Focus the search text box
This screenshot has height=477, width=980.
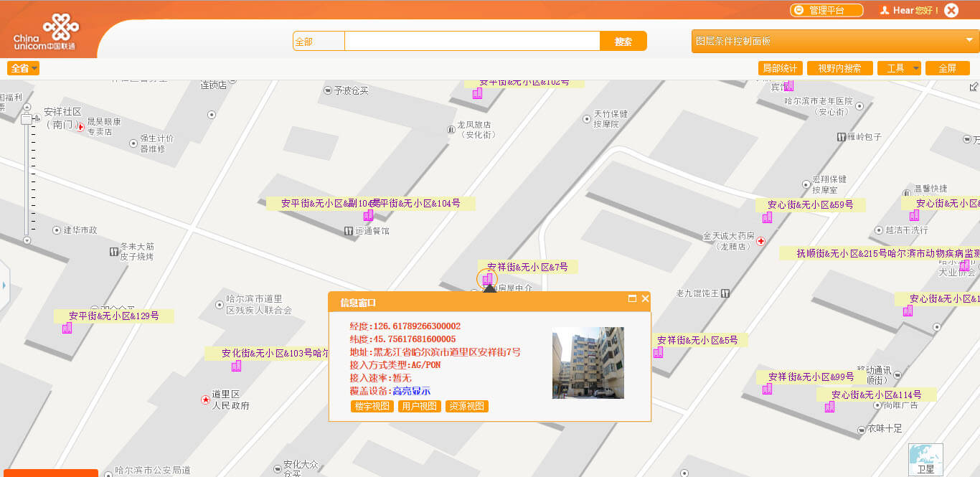click(472, 42)
